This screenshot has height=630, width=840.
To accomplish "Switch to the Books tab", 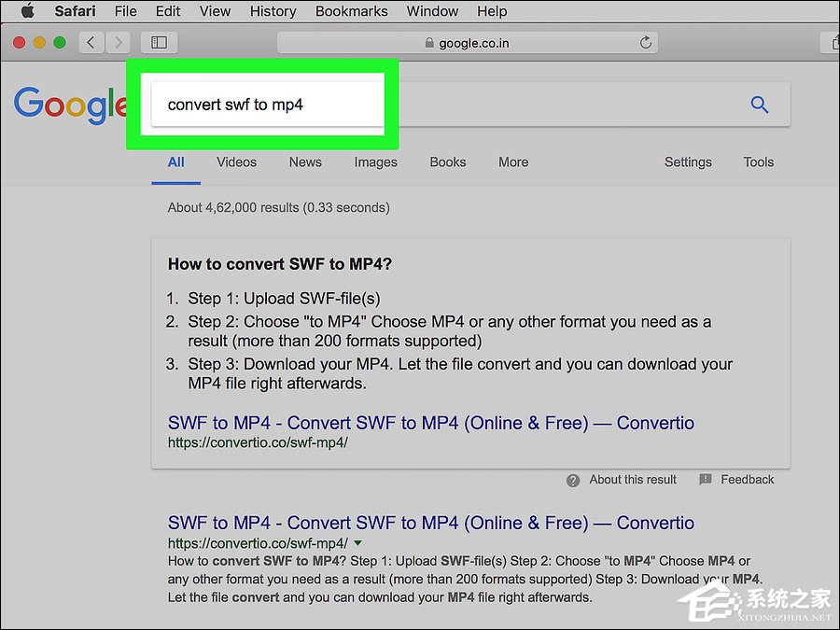I will pyautogui.click(x=448, y=161).
